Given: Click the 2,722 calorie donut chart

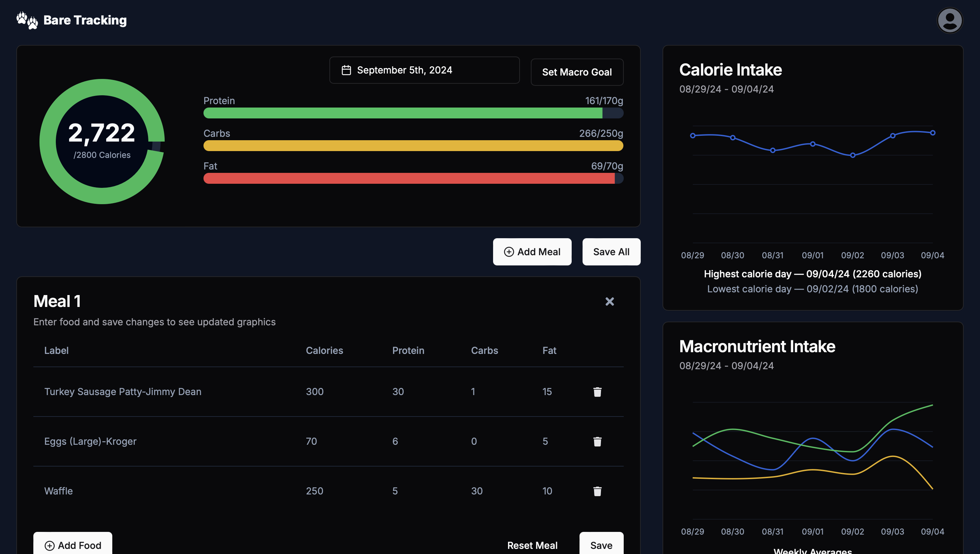Looking at the screenshot, I should tap(102, 141).
